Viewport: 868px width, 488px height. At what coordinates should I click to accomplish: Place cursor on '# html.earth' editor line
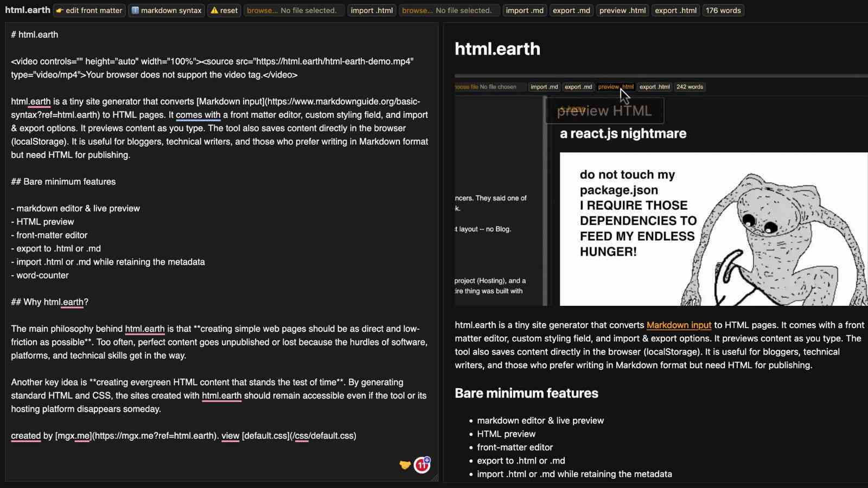(35, 35)
